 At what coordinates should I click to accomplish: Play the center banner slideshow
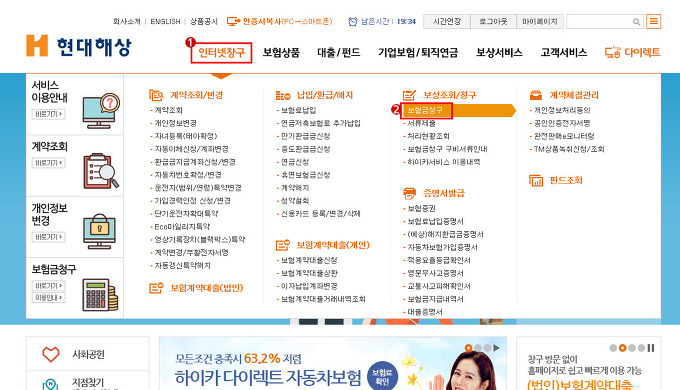[x=497, y=348]
